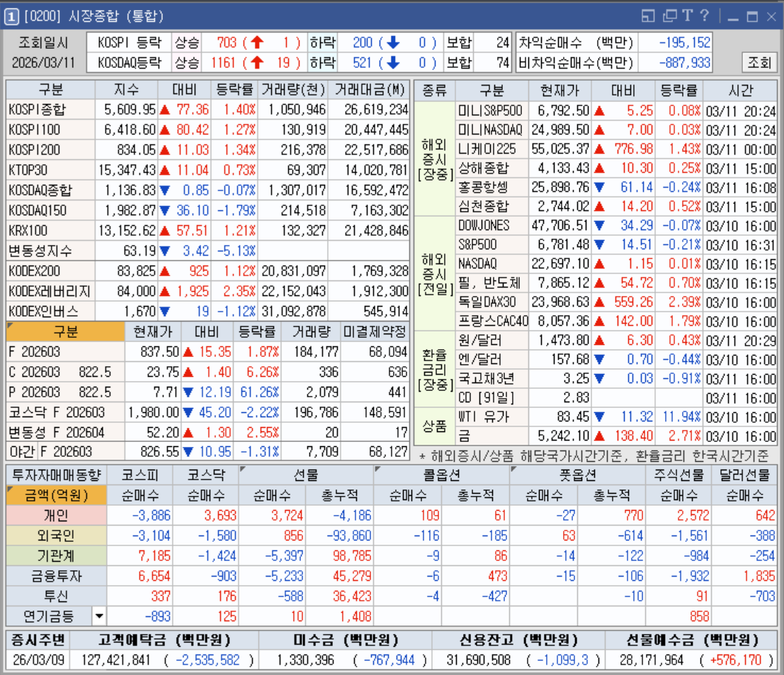Click the 고객예탁금 value 127,421,841

(116, 660)
